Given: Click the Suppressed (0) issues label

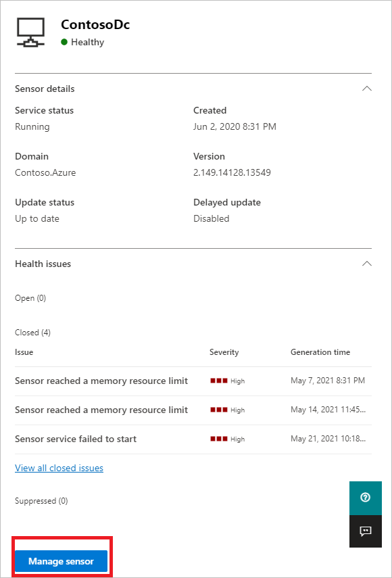Looking at the screenshot, I should (x=41, y=501).
